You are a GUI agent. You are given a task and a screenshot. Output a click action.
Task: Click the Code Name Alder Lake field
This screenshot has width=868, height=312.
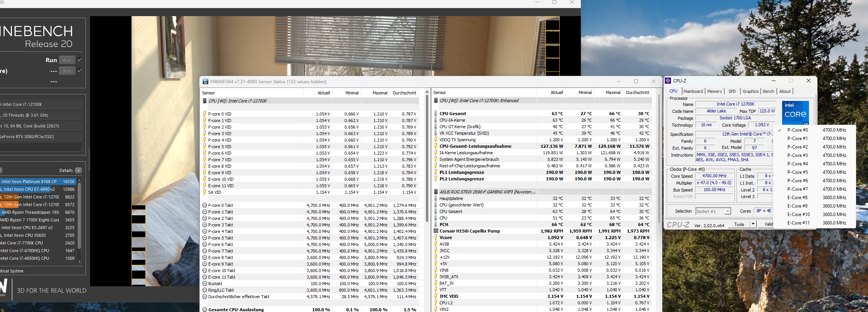716,111
